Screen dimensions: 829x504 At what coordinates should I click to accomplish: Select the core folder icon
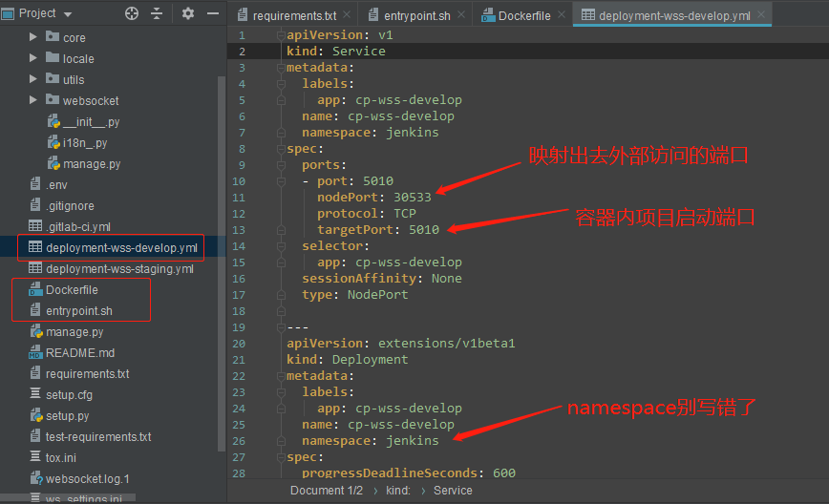coord(53,36)
